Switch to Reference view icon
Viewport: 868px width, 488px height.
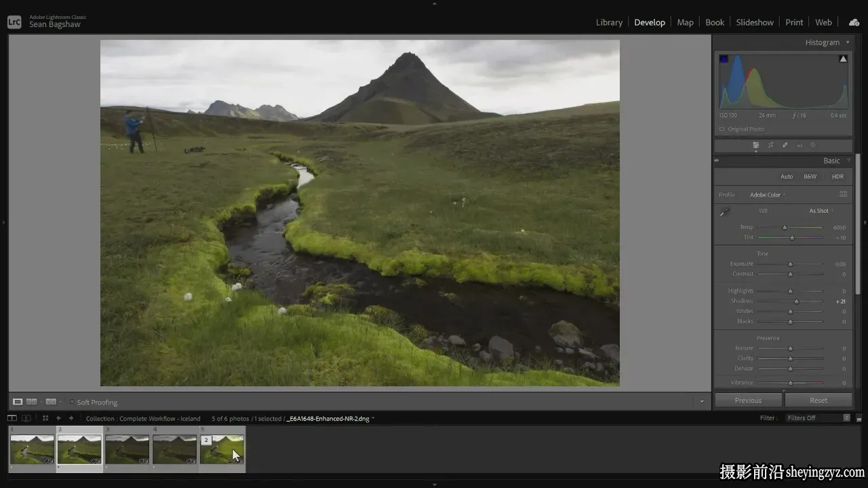pyautogui.click(x=31, y=402)
